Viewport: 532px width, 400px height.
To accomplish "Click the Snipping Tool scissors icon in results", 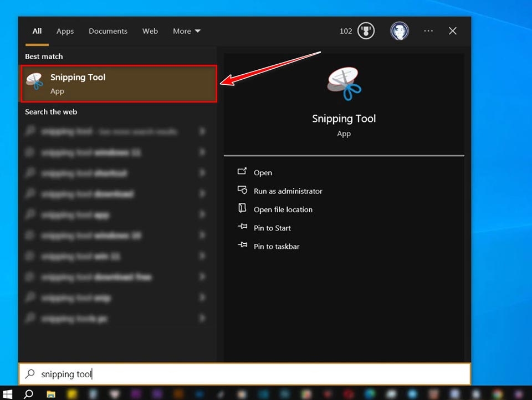I will coord(35,81).
